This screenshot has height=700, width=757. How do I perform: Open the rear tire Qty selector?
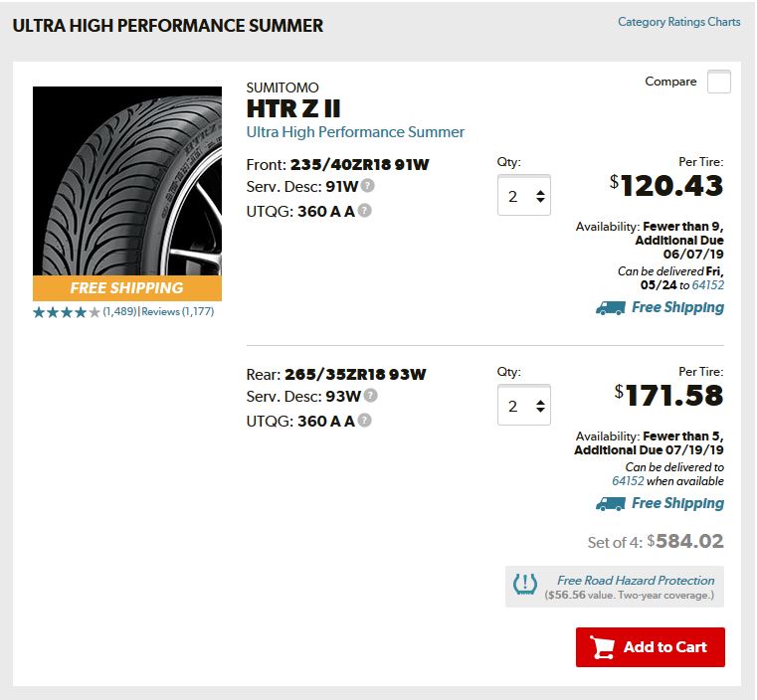pos(524,406)
